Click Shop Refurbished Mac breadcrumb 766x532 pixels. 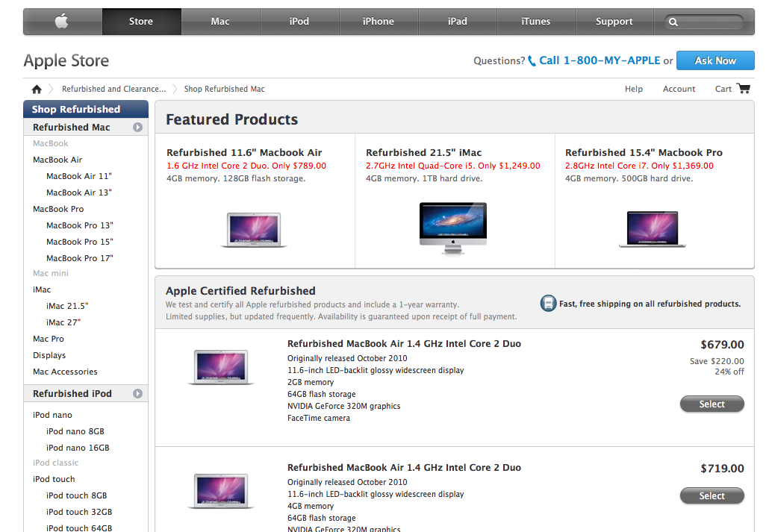(224, 89)
